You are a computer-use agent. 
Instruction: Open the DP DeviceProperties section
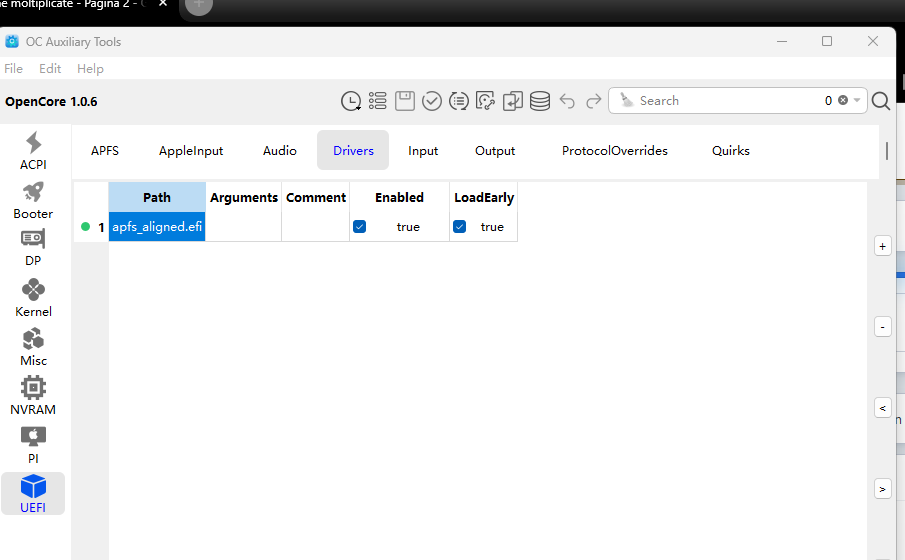click(x=33, y=248)
